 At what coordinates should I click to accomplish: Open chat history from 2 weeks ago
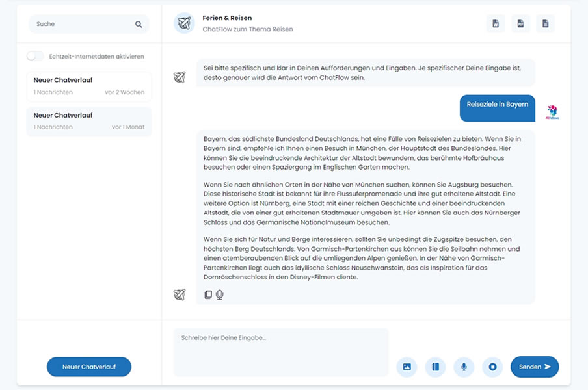(x=89, y=86)
